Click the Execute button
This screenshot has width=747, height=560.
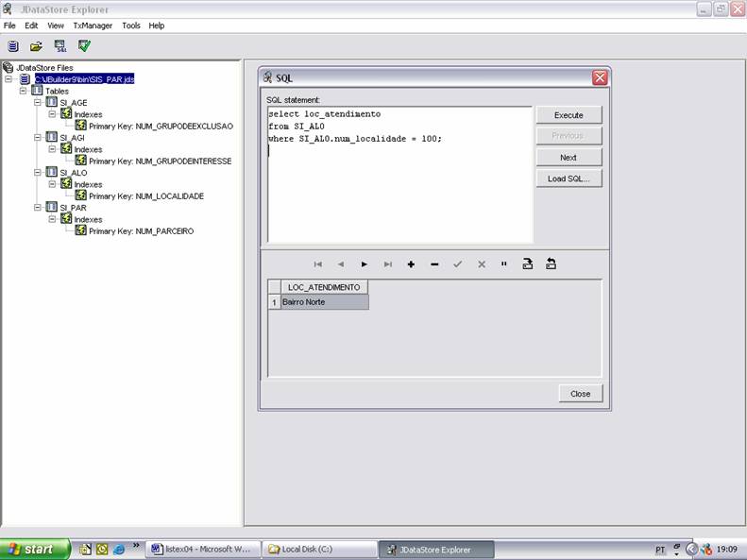[569, 115]
